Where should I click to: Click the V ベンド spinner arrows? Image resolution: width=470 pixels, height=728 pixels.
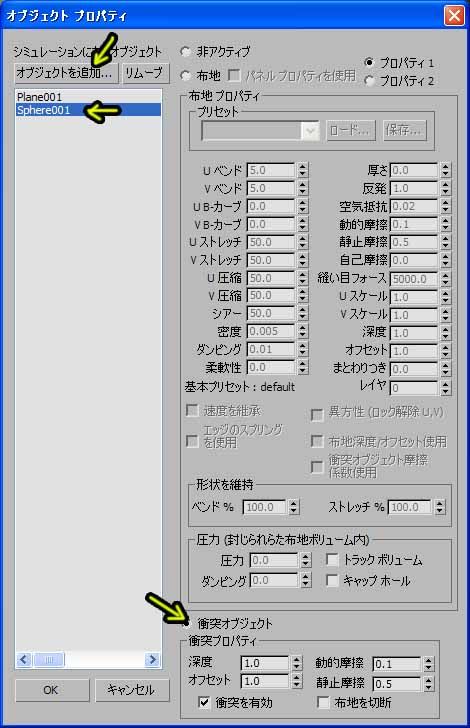(x=303, y=188)
